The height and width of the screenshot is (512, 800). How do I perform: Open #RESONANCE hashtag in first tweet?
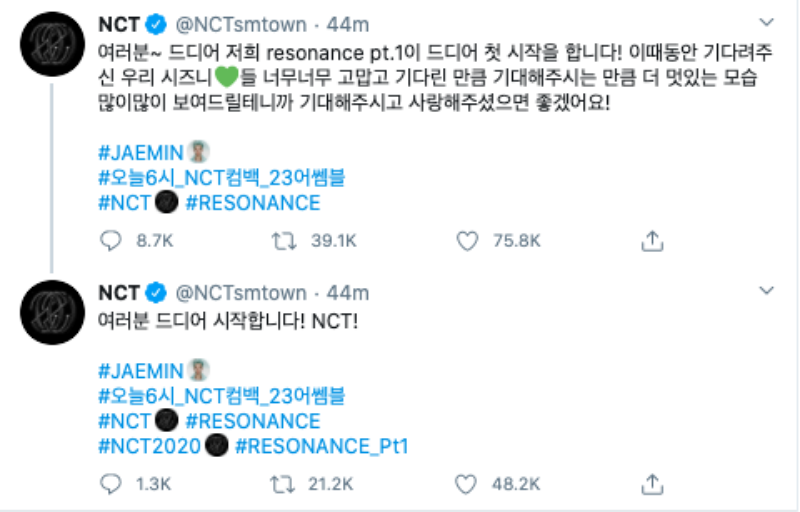point(253,203)
